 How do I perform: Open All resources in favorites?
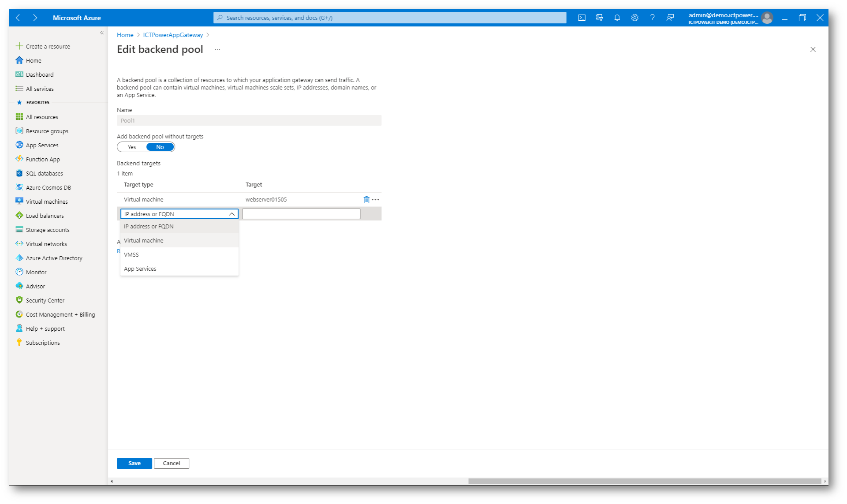coord(42,117)
